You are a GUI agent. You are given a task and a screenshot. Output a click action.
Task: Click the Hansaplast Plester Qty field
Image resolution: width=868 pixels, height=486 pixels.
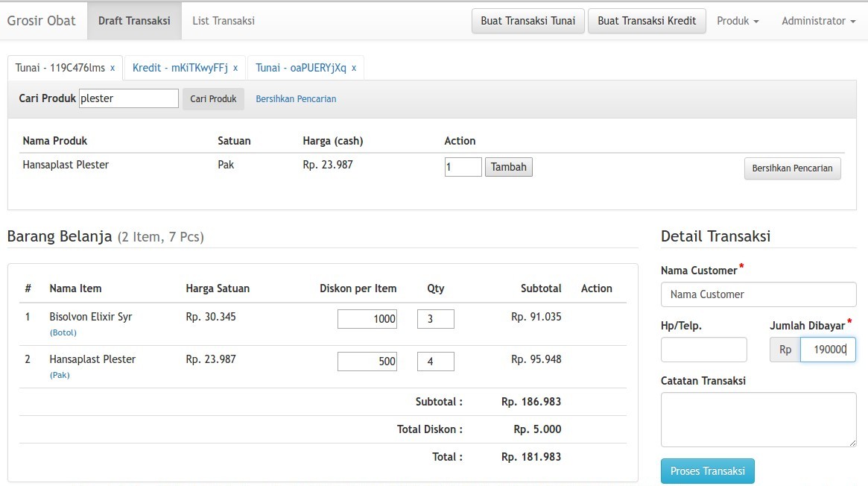coord(435,362)
